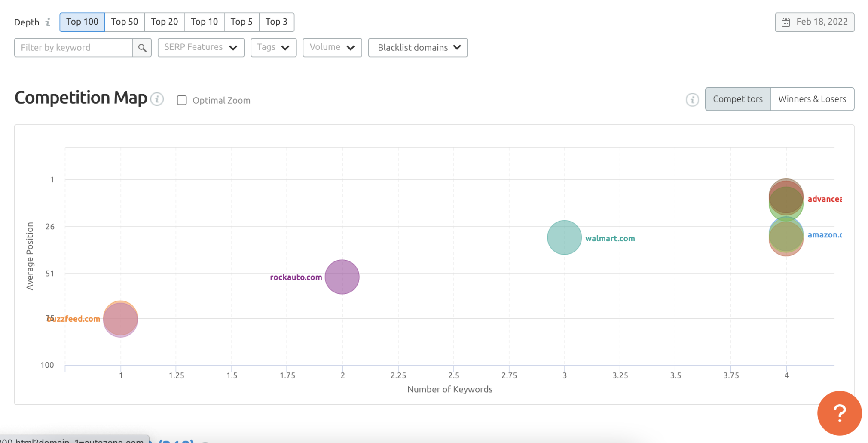Click the Number of Keywords axis title
The width and height of the screenshot is (868, 443).
click(450, 389)
